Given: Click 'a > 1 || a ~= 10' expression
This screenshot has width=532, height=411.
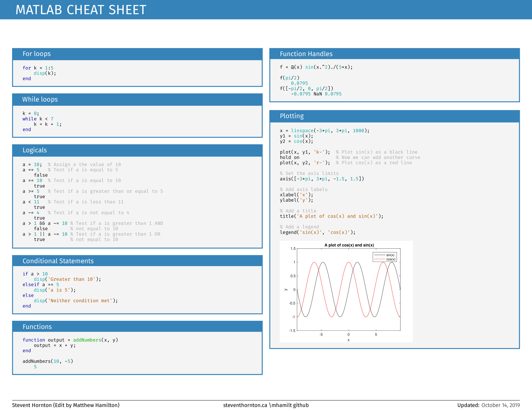Looking at the screenshot, I should 45,234.
